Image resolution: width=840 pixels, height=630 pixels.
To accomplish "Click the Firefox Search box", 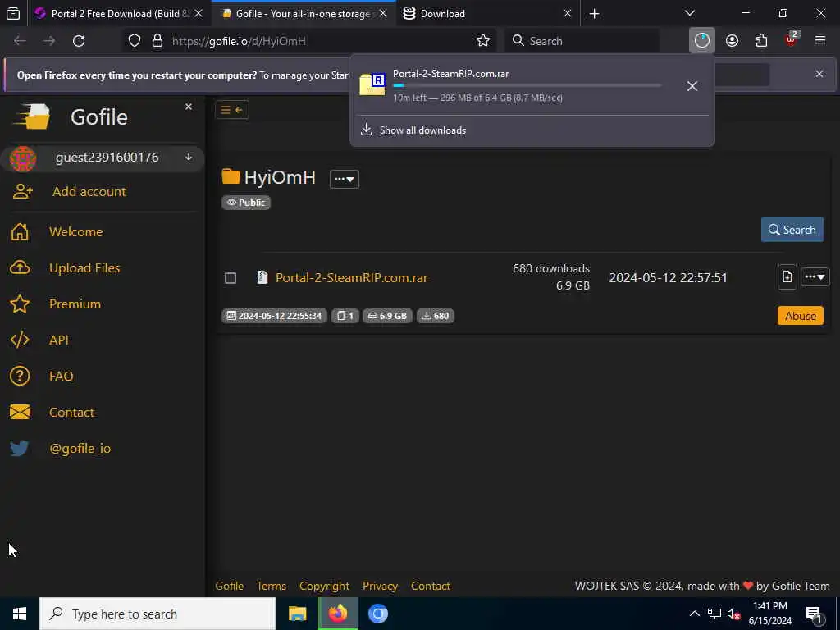I will (x=582, y=41).
